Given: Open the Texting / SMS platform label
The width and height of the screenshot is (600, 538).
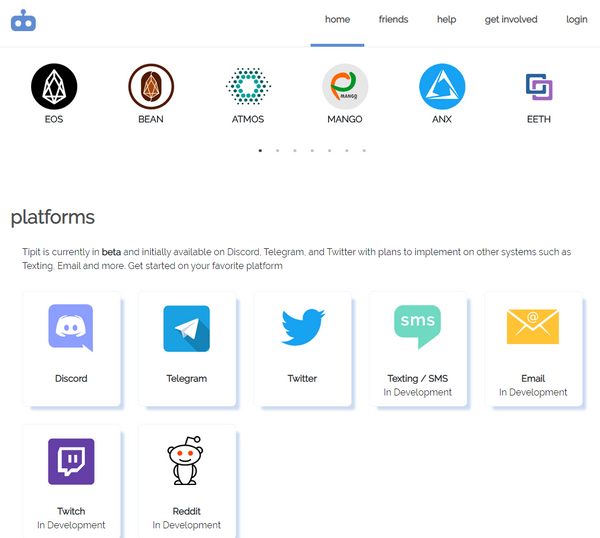Looking at the screenshot, I should [x=417, y=378].
